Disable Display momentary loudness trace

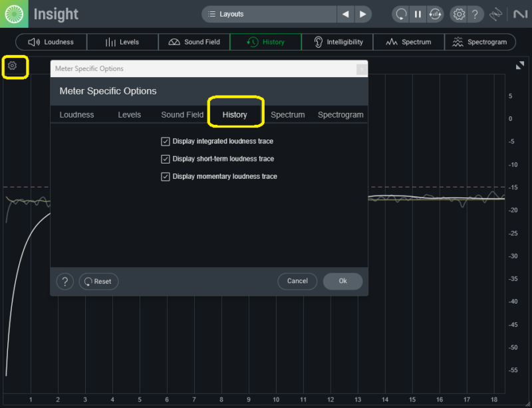point(166,177)
